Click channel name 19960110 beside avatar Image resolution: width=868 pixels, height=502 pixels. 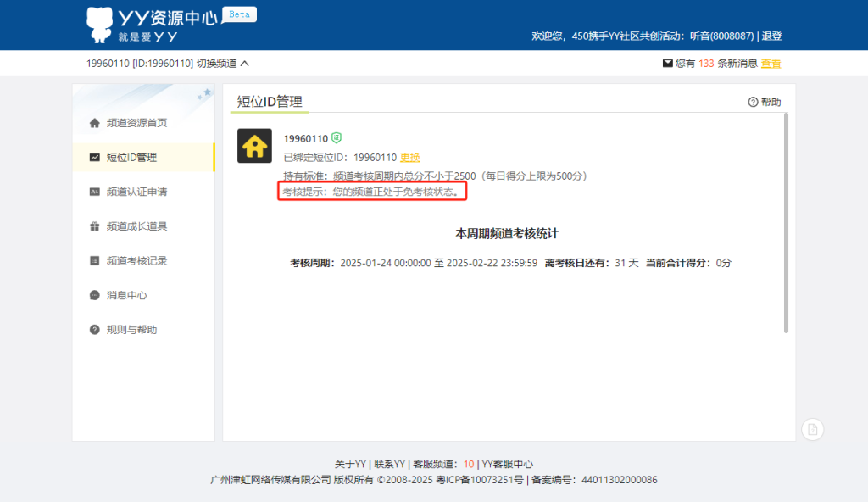point(305,138)
